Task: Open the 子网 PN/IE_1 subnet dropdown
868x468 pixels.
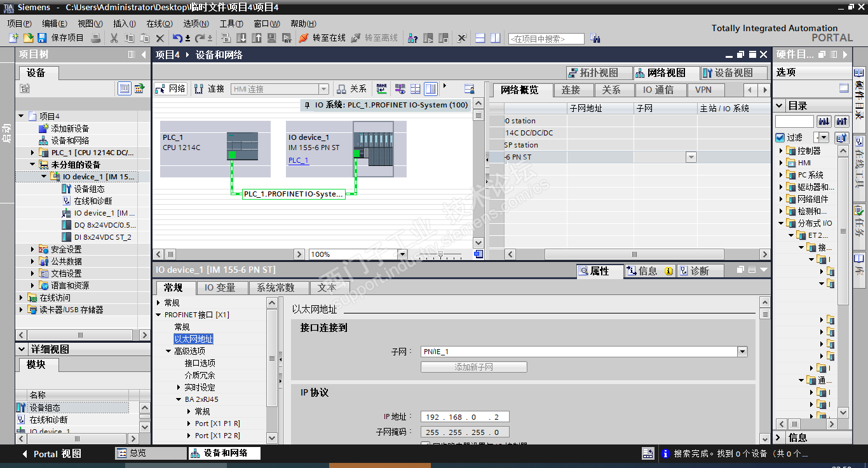Action: 742,352
